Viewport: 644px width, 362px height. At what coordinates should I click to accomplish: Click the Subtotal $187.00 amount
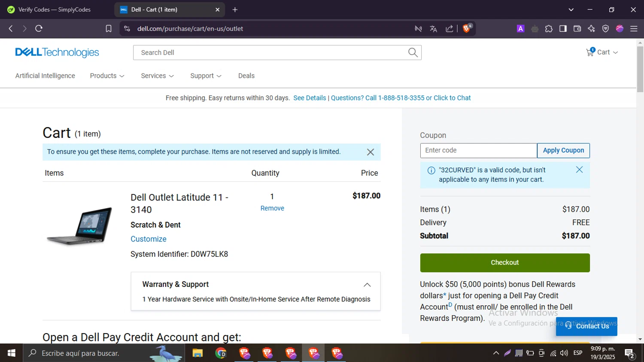tap(576, 236)
